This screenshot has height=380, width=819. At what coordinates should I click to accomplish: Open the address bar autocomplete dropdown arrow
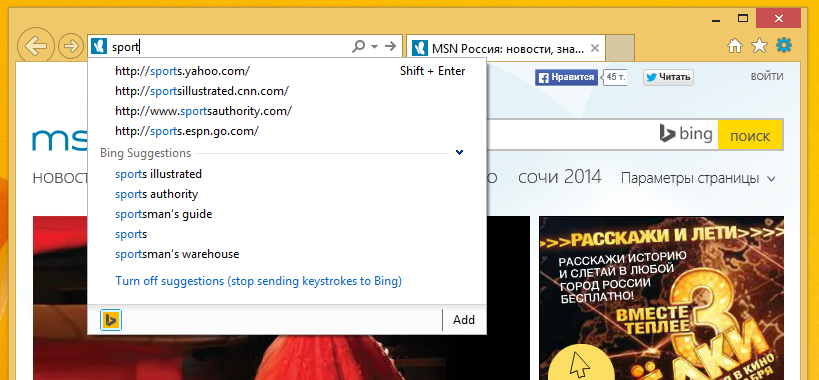(x=375, y=47)
